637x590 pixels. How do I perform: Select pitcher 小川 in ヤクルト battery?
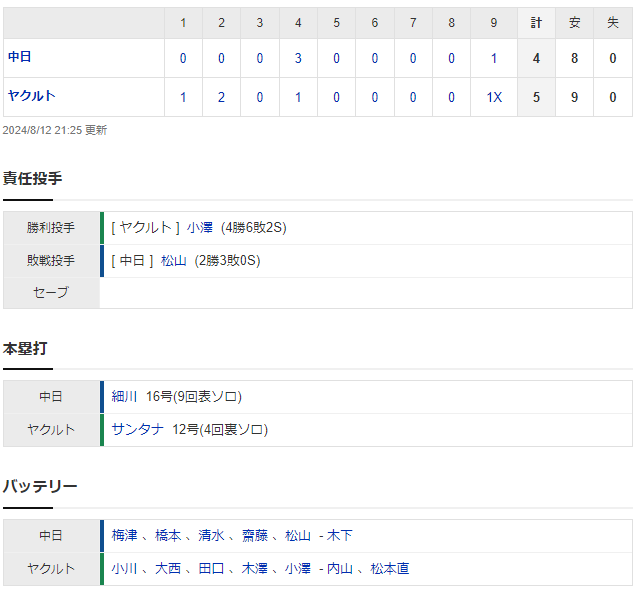tap(124, 568)
